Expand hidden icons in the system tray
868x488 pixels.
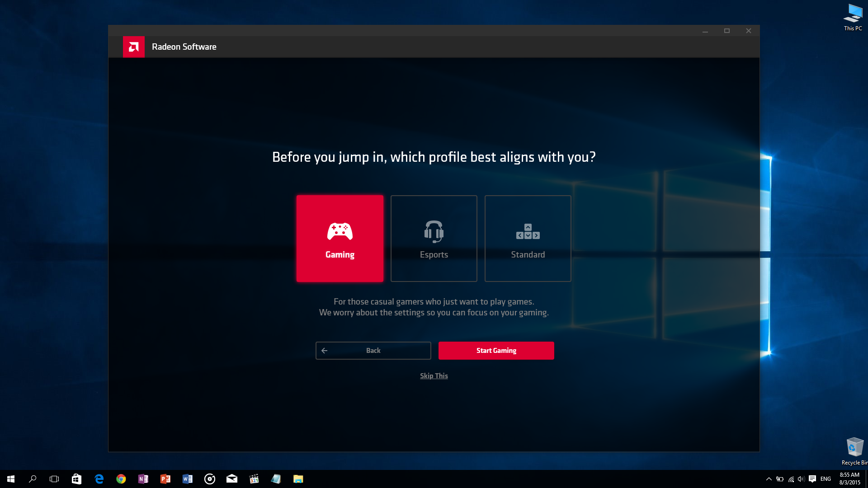coord(769,479)
